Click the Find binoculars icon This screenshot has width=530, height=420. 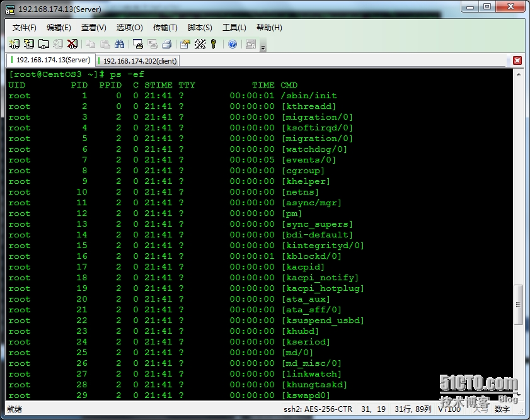(120, 44)
